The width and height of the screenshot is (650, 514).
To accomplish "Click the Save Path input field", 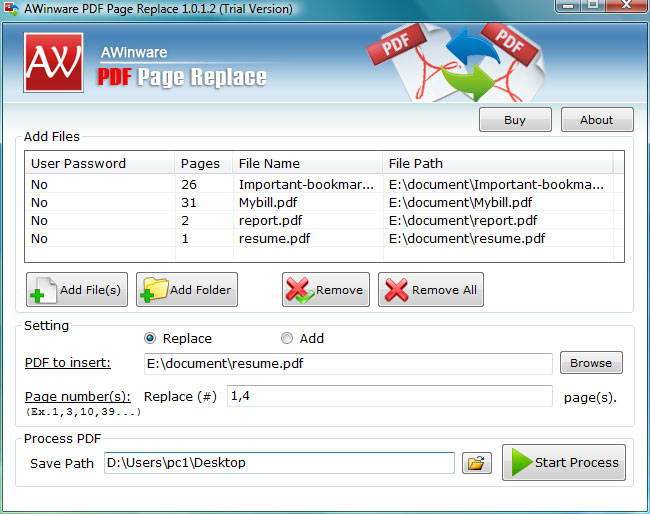I will (279, 463).
